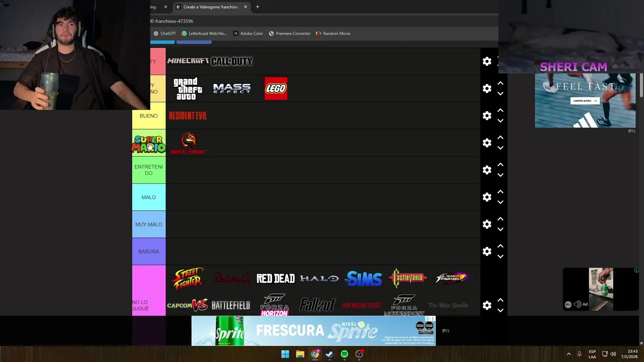Click the BASURA tier label
This screenshot has height=362, width=644.
click(x=148, y=251)
